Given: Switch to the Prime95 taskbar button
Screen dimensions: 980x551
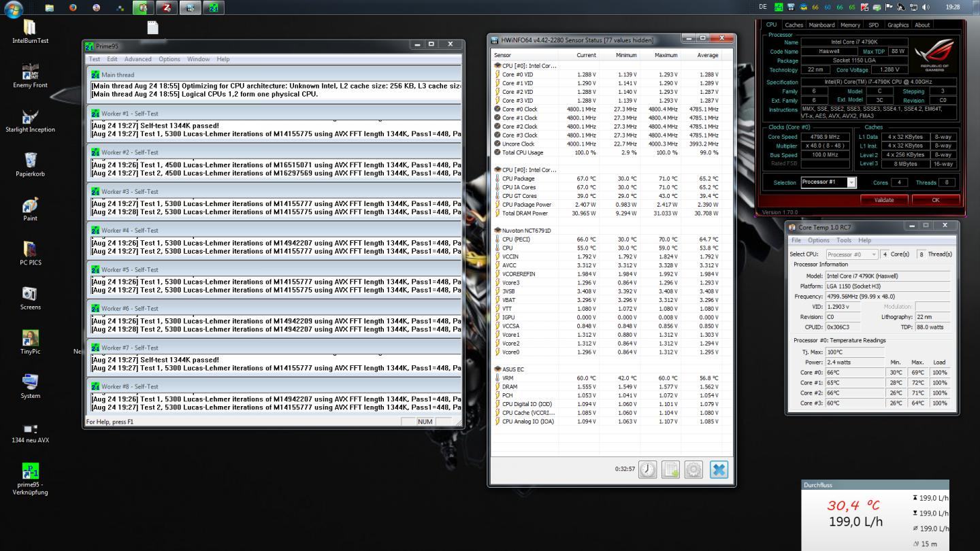Looking at the screenshot, I should [x=213, y=7].
